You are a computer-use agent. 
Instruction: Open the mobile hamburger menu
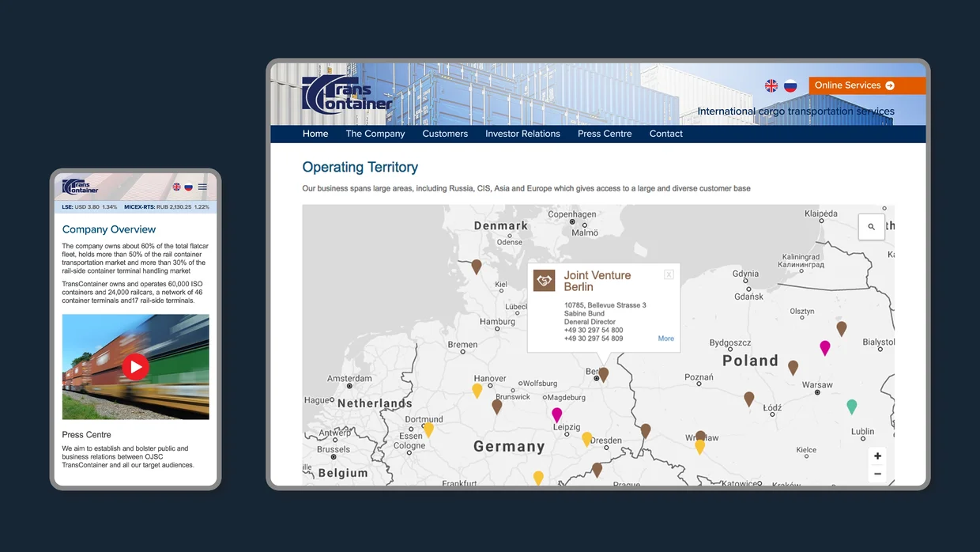point(202,187)
